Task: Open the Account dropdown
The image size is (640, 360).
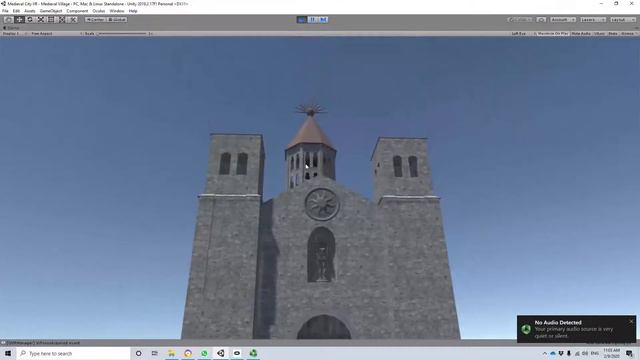Action: pyautogui.click(x=563, y=20)
